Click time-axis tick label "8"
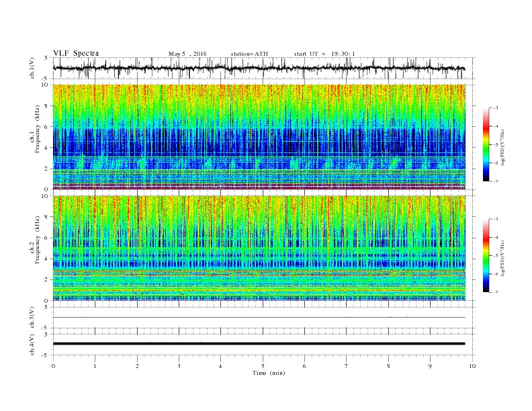 [388, 366]
